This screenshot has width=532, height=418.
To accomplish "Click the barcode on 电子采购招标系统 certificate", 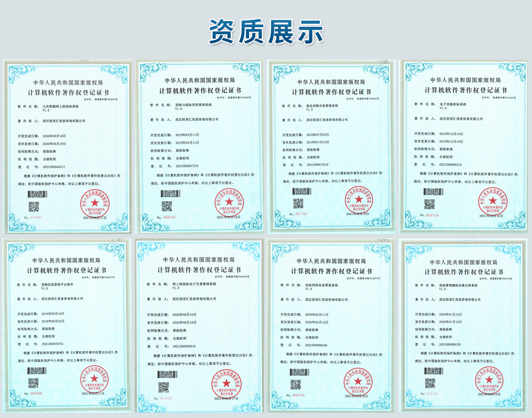I will coord(432,192).
